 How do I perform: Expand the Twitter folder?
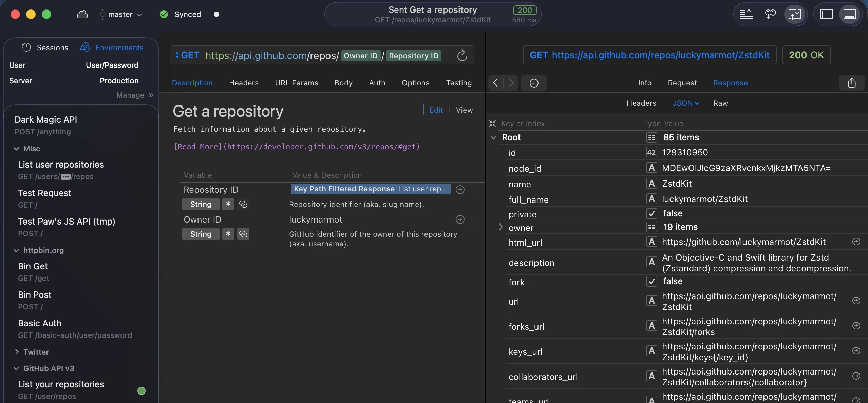pos(17,352)
